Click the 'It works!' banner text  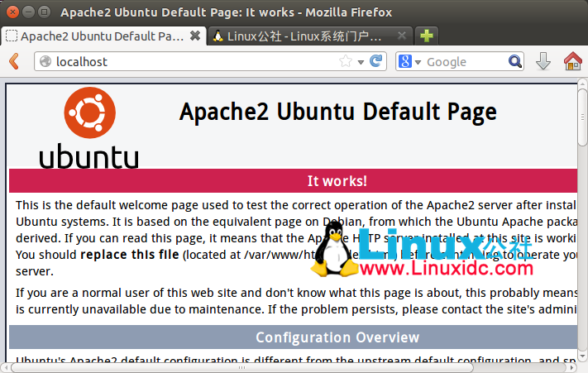coord(337,181)
